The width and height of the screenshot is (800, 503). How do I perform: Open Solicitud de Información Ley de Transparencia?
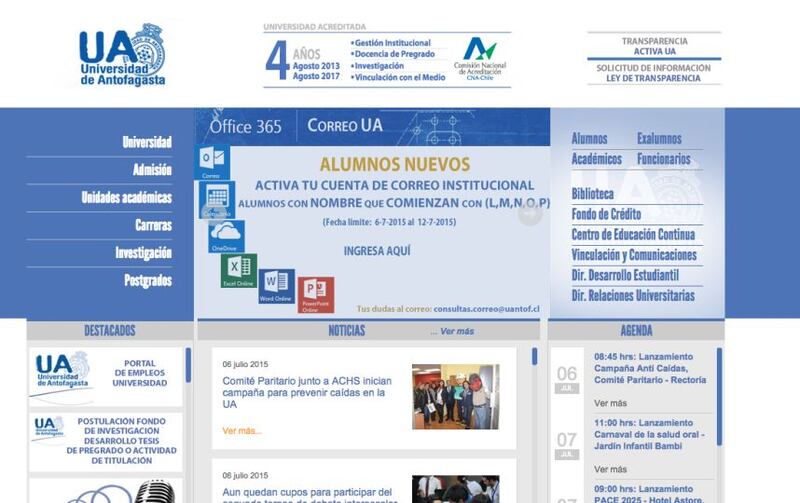click(654, 73)
